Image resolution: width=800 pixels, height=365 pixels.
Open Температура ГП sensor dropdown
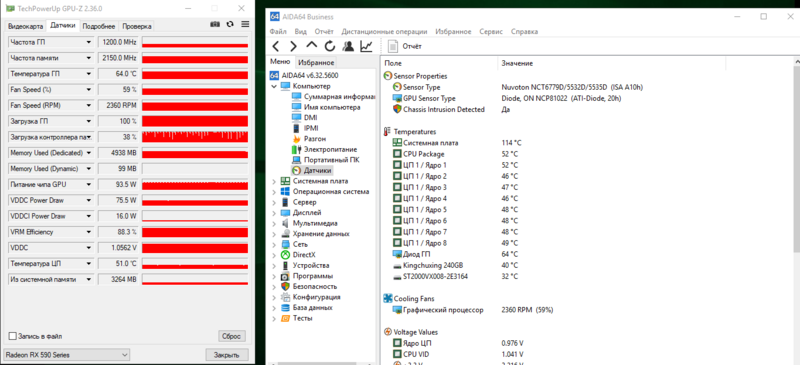tap(89, 74)
